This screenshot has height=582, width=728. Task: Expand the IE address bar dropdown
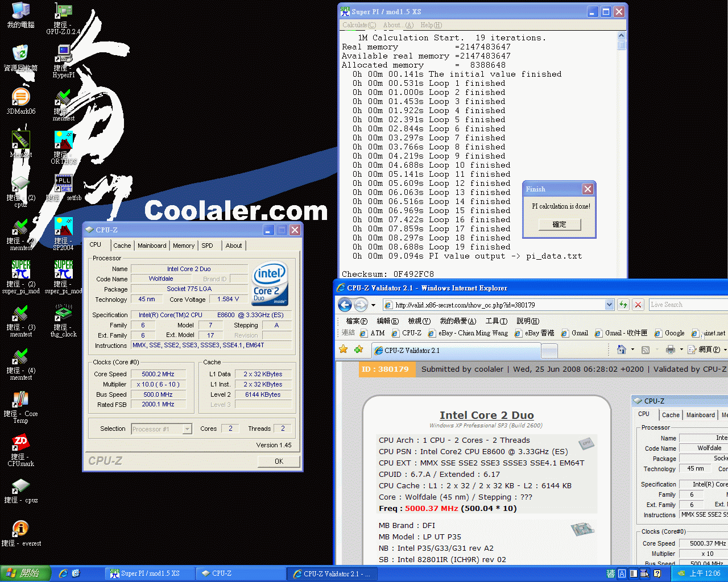[x=609, y=305]
